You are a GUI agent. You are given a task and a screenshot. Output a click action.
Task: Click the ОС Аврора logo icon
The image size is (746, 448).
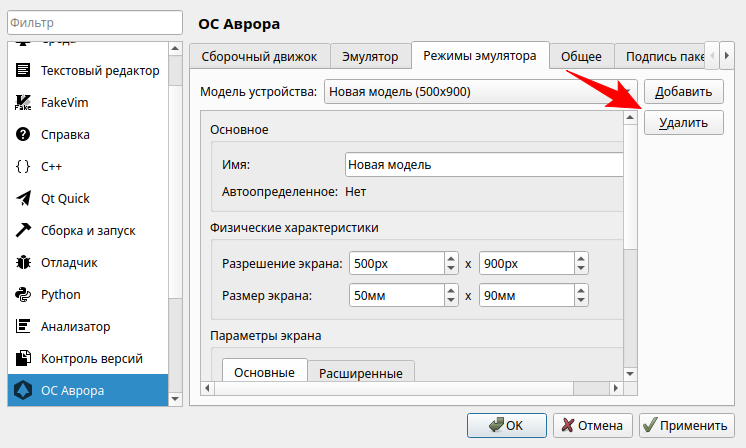[23, 390]
